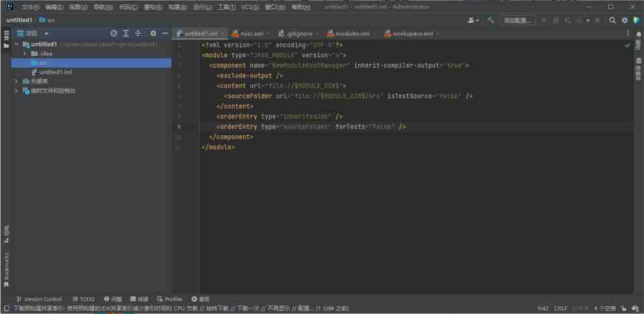This screenshot has width=644, height=314.
Task: Open the Help menu
Action: (x=301, y=7)
